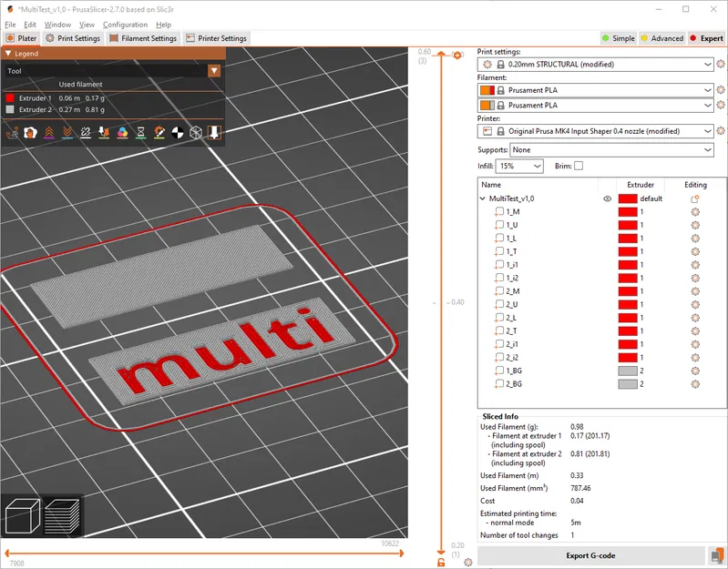Toggle shells wireframe cube icon
728x569 pixels.
click(196, 133)
